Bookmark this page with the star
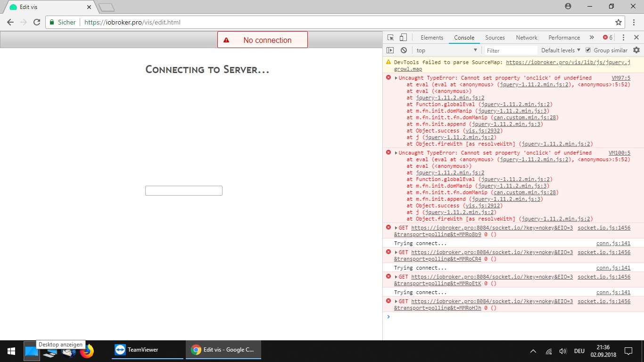The image size is (644, 362). click(x=619, y=22)
